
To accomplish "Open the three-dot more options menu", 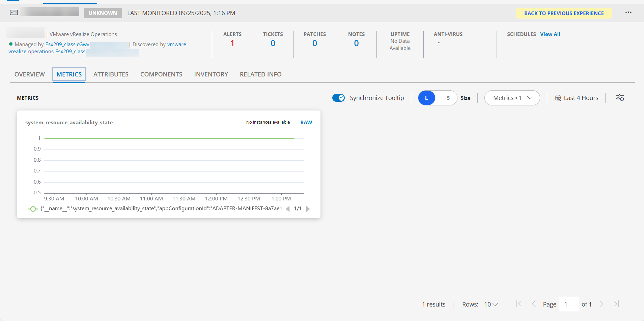I will tap(628, 12).
